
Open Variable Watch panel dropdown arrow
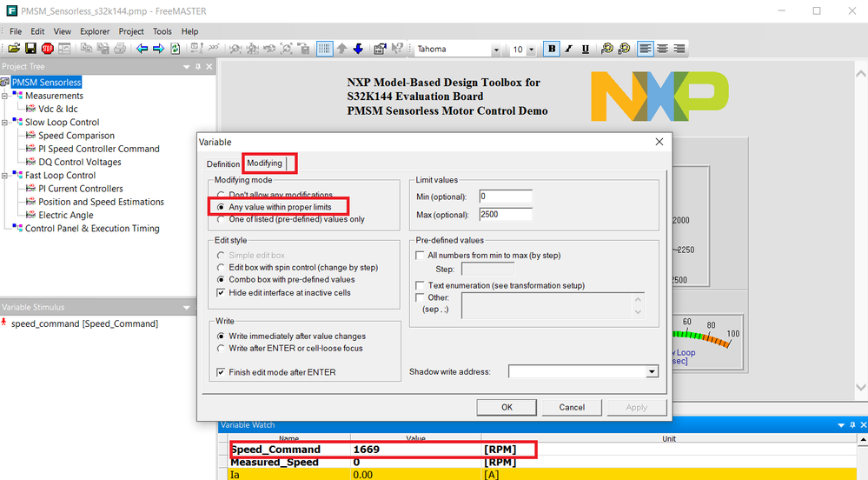[x=841, y=425]
